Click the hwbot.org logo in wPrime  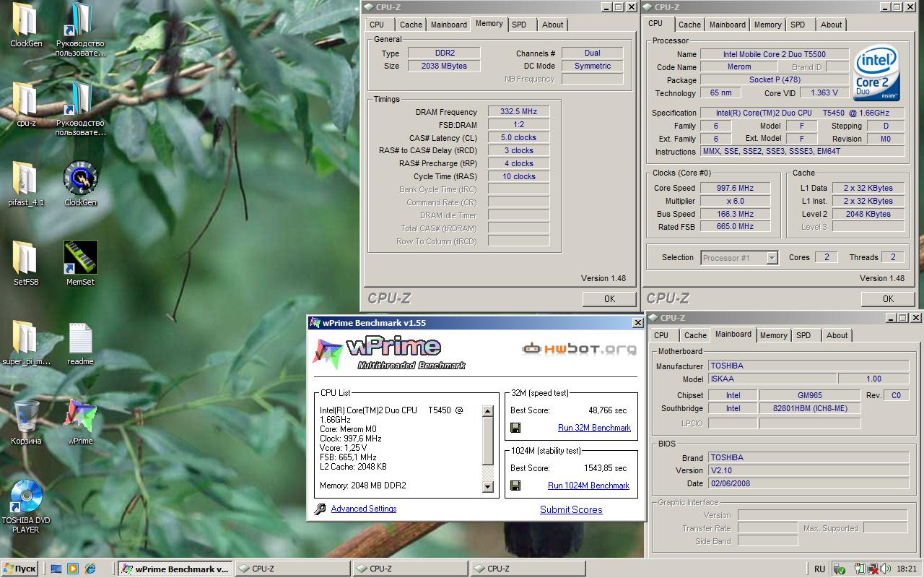point(580,349)
